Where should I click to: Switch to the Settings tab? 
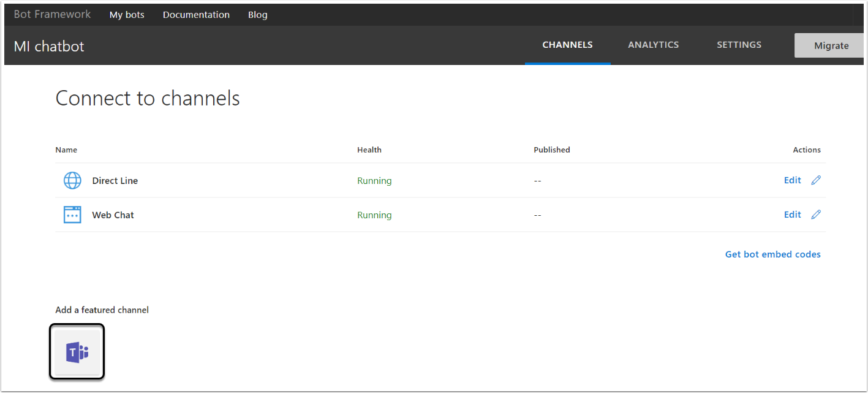click(x=739, y=45)
